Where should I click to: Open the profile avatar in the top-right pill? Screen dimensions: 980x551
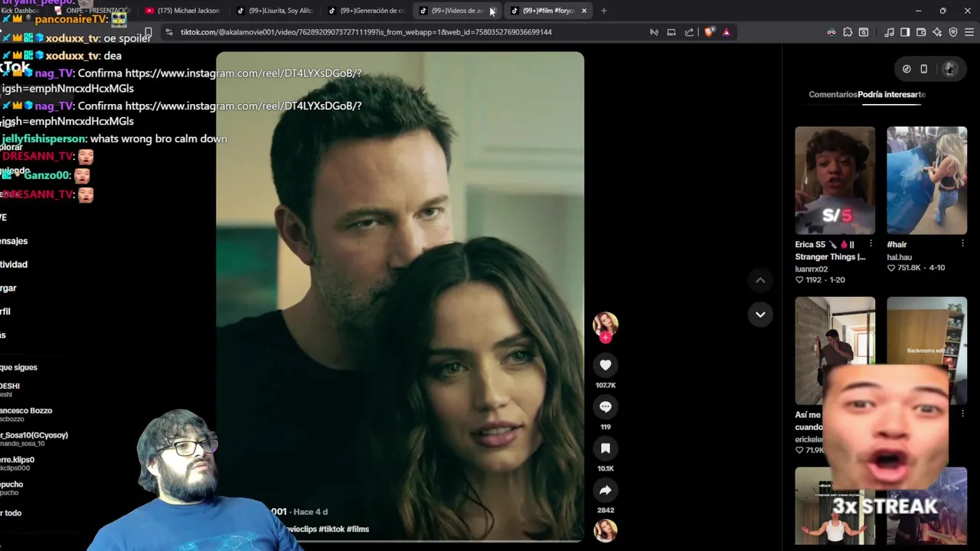point(950,69)
